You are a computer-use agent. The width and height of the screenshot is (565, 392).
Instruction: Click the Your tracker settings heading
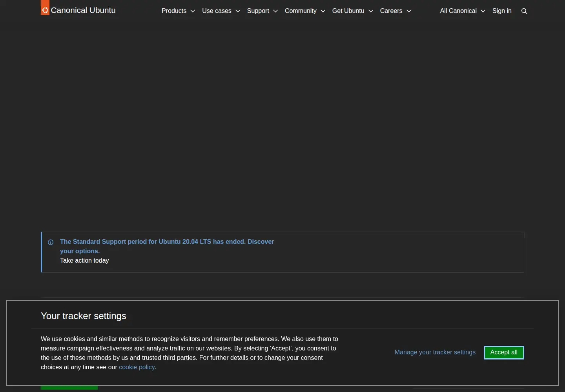[x=84, y=316]
